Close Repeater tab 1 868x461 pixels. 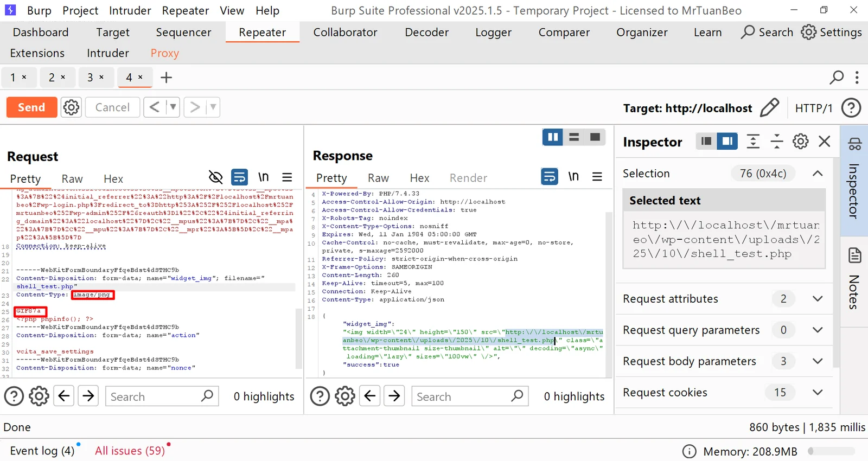pyautogui.click(x=24, y=77)
